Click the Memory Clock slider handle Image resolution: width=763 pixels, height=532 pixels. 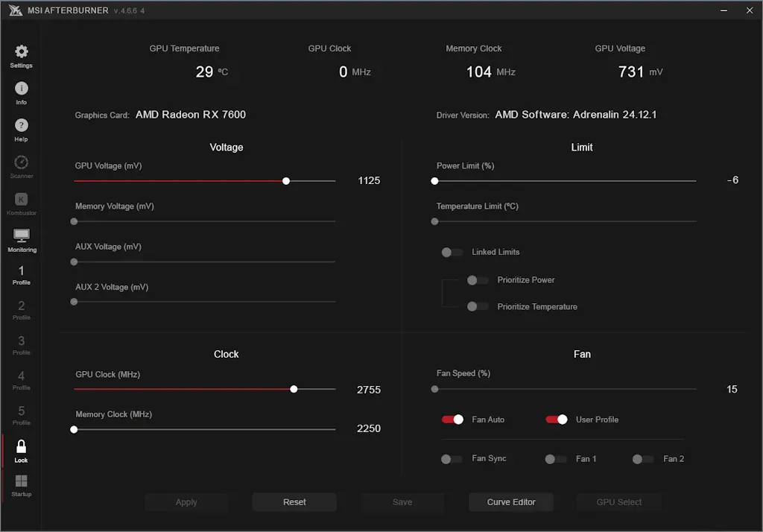pos(74,429)
